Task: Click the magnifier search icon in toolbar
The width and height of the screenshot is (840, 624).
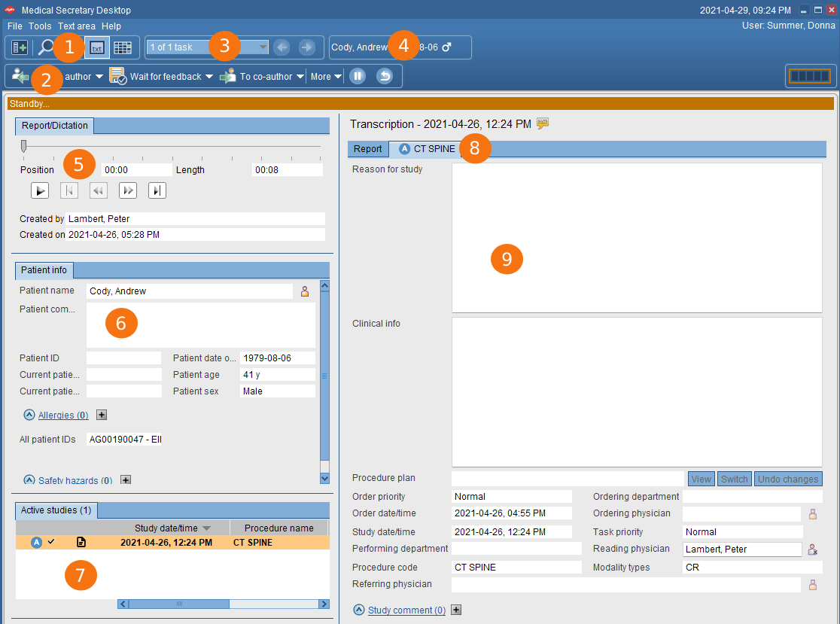Action: coord(45,48)
